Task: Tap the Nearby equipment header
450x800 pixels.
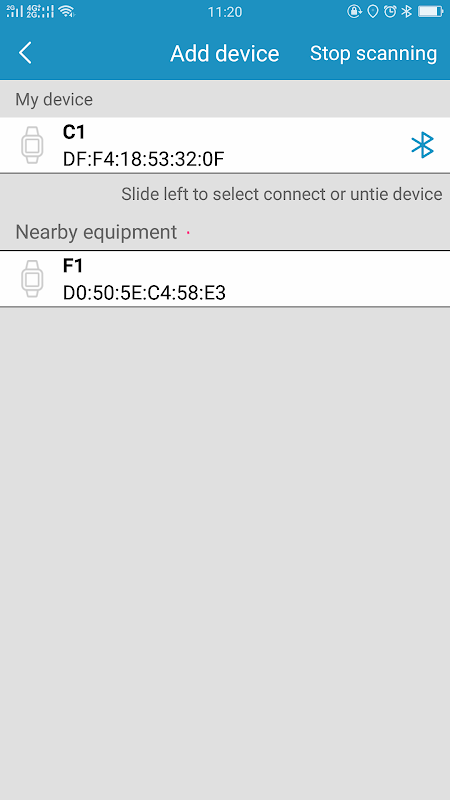Action: pos(96,232)
